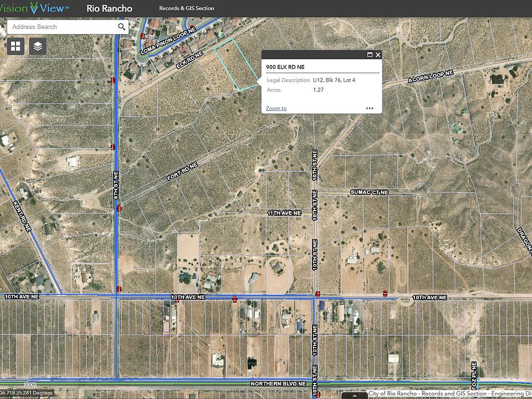This screenshot has width=532, height=399.
Task: Click the Acorn Loop NE street label
Action: point(430,75)
